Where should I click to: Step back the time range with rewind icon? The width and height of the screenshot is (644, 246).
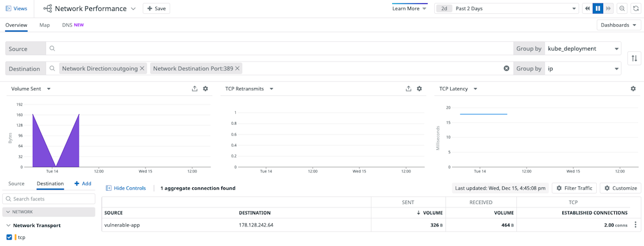pyautogui.click(x=587, y=9)
